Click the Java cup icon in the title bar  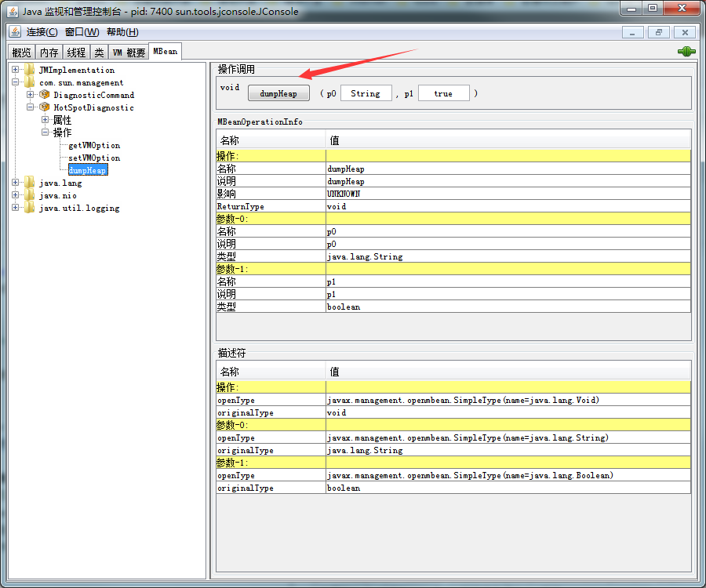[x=13, y=12]
